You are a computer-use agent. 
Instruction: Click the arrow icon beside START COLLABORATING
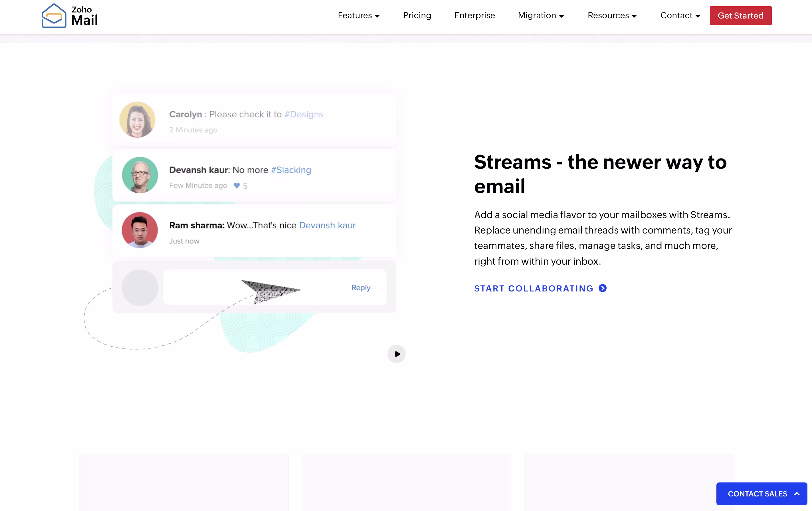(602, 288)
